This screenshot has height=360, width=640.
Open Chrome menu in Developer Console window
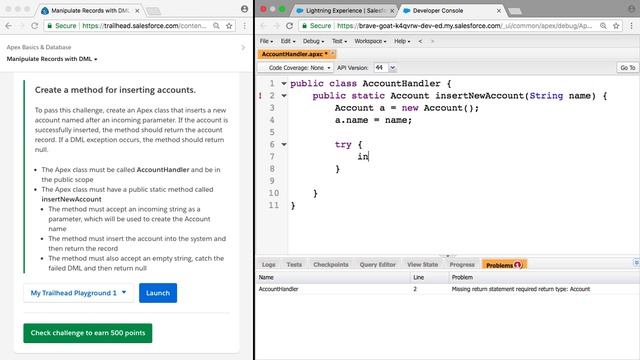pos(631,26)
